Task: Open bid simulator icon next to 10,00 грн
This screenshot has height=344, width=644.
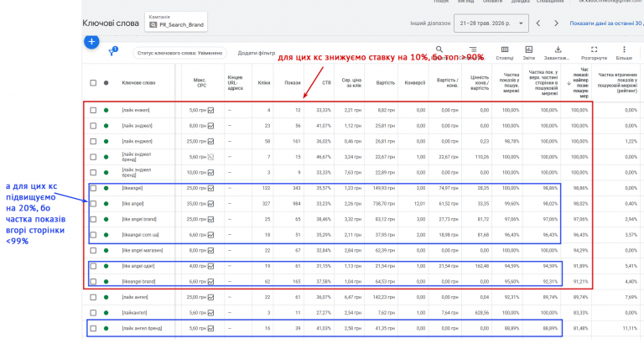Action: (210, 173)
